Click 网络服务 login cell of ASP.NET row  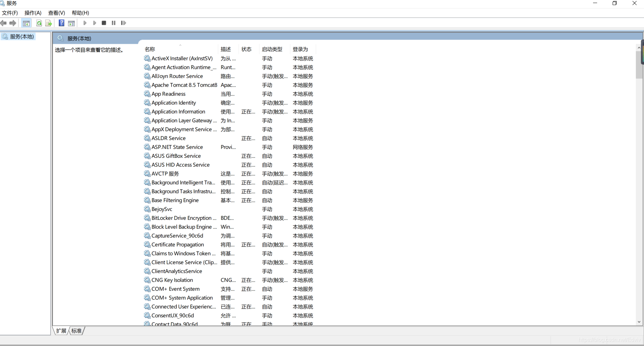pyautogui.click(x=303, y=147)
